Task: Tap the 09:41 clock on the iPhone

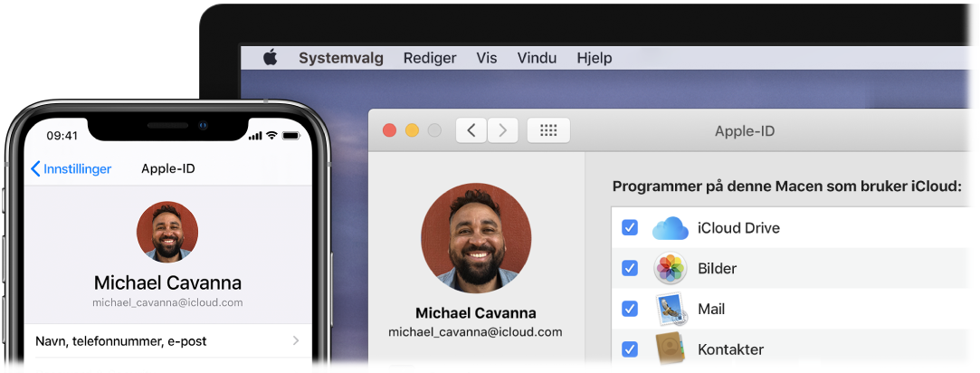Action: [x=62, y=136]
